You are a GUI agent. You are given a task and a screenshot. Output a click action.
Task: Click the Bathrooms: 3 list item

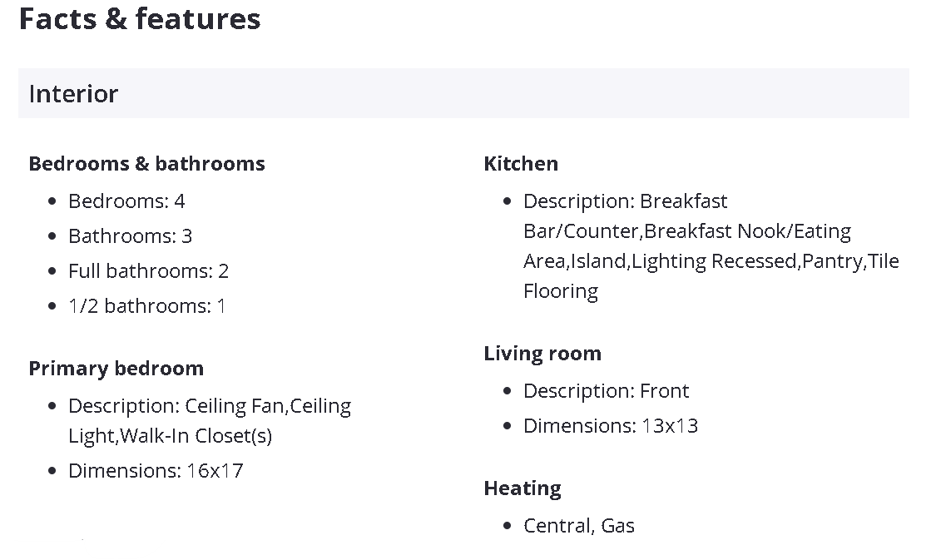coord(130,236)
